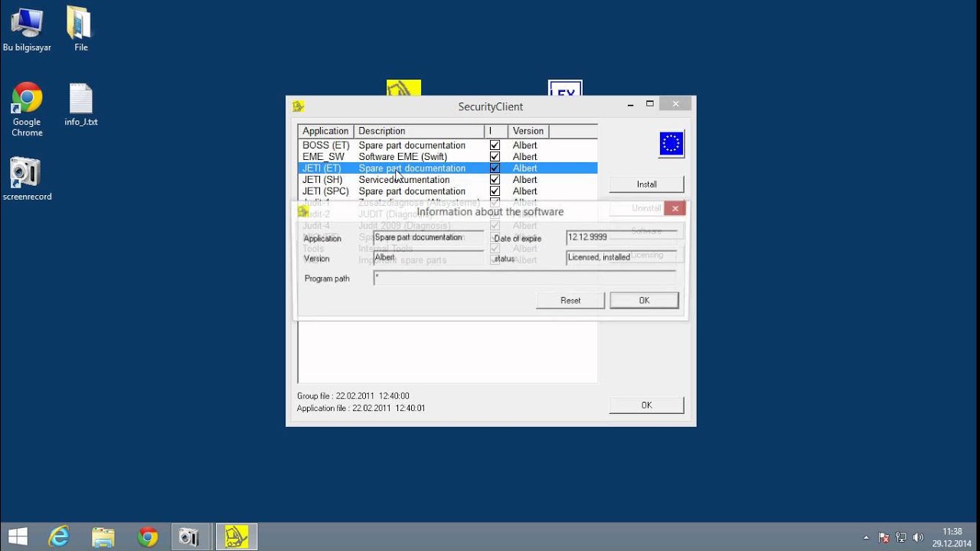Click the Application field in dialog
This screenshot has width=980, height=551.
tap(429, 238)
